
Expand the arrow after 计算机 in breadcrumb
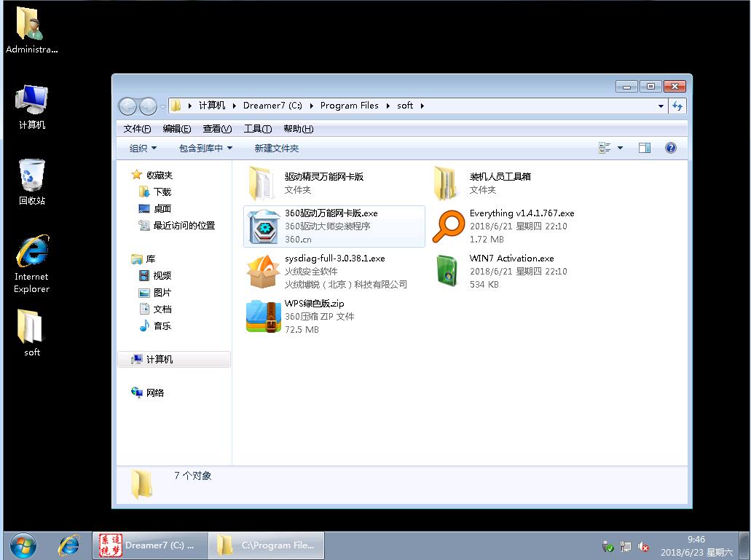pyautogui.click(x=235, y=106)
